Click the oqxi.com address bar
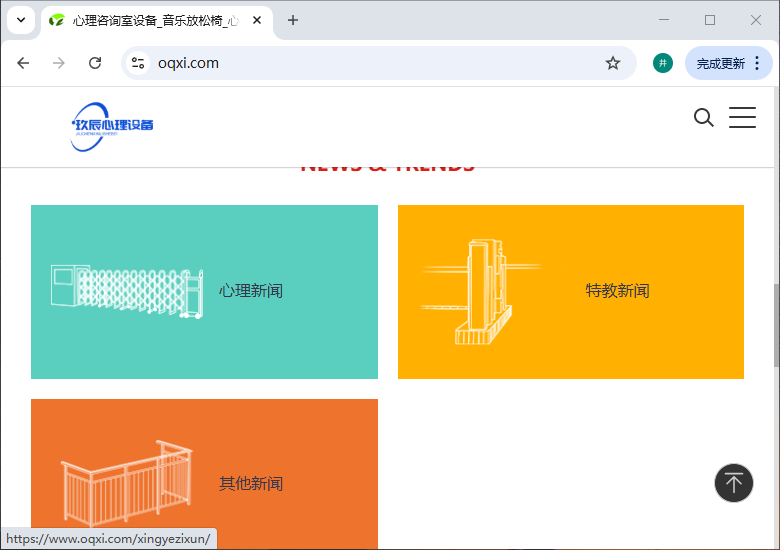 pyautogui.click(x=378, y=63)
